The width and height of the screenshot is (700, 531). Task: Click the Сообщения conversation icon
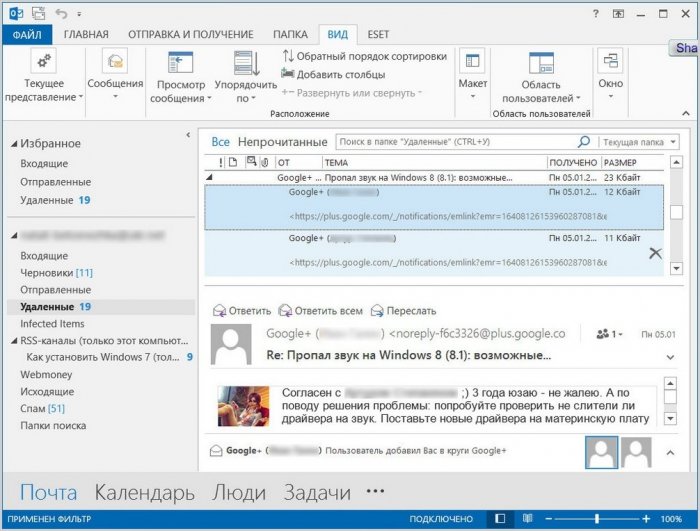[x=115, y=61]
